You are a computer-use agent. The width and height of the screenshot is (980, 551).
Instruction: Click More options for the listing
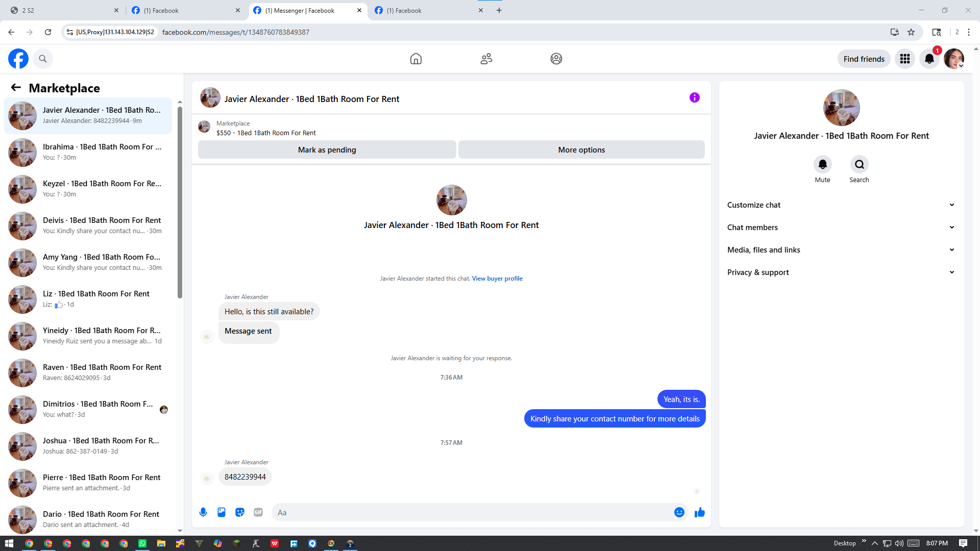pos(581,150)
